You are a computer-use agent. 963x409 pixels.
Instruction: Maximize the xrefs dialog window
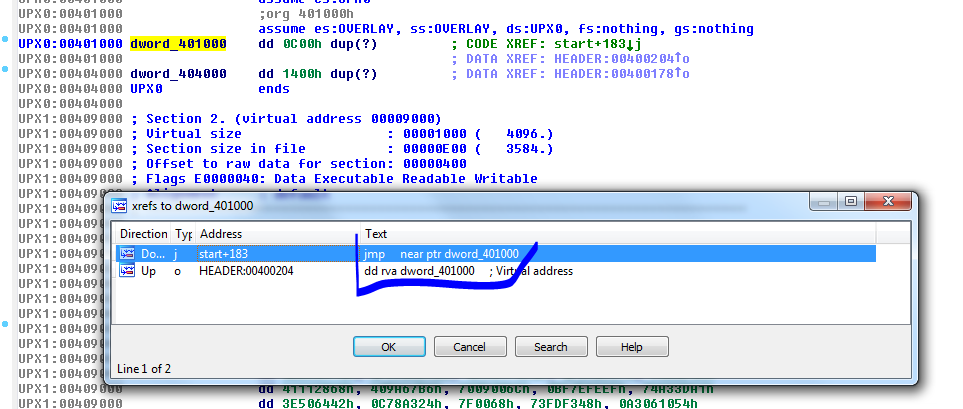[x=851, y=203]
